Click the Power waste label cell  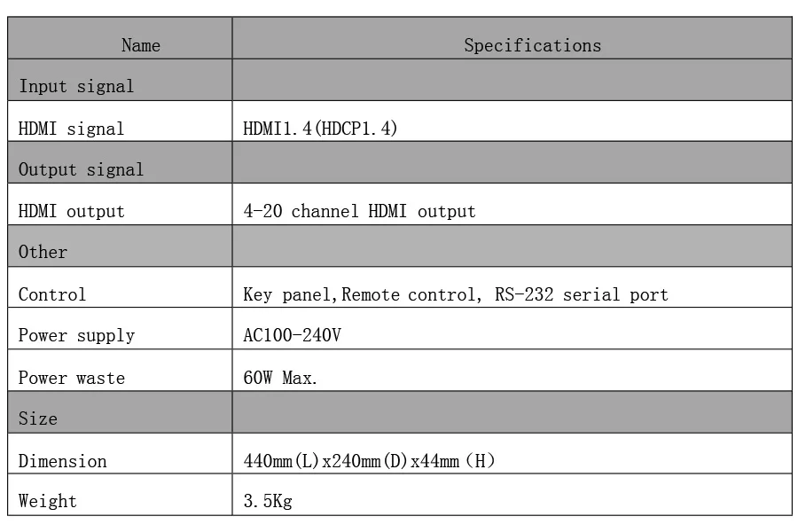coord(120,370)
